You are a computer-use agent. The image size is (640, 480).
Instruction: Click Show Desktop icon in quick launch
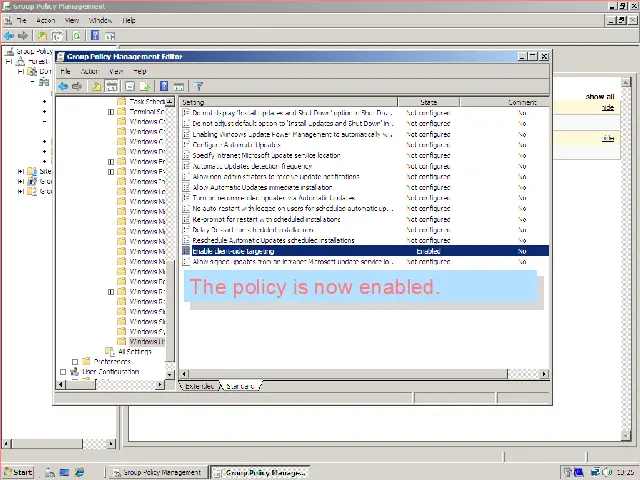click(x=64, y=472)
